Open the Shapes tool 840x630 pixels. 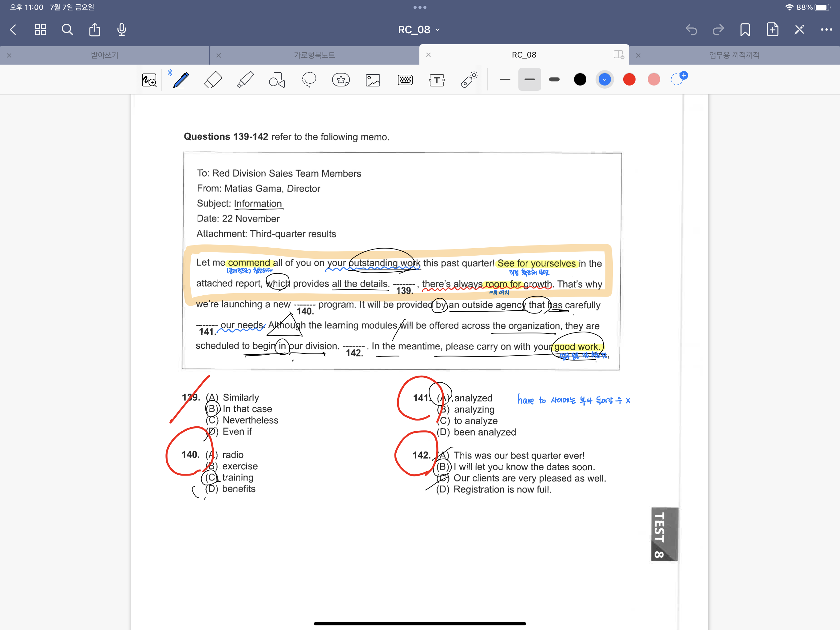[277, 80]
